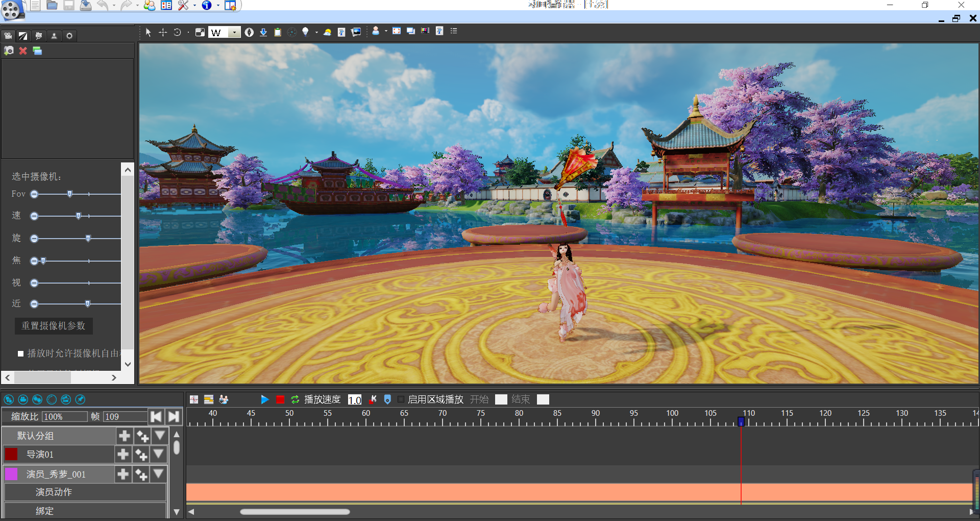Image resolution: width=980 pixels, height=521 pixels.
Task: Select the move crosshair tool
Action: pos(163,32)
